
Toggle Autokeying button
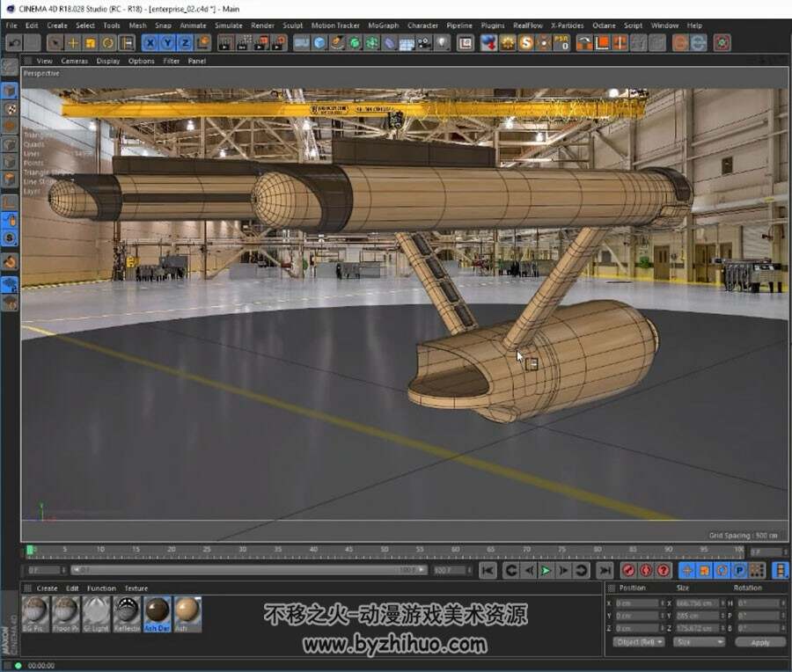(x=646, y=571)
